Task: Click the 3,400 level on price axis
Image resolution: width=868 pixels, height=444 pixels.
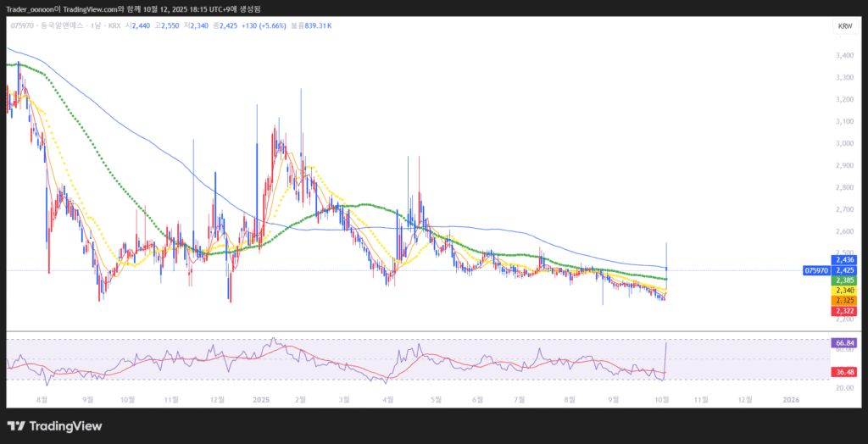Action: pos(844,56)
